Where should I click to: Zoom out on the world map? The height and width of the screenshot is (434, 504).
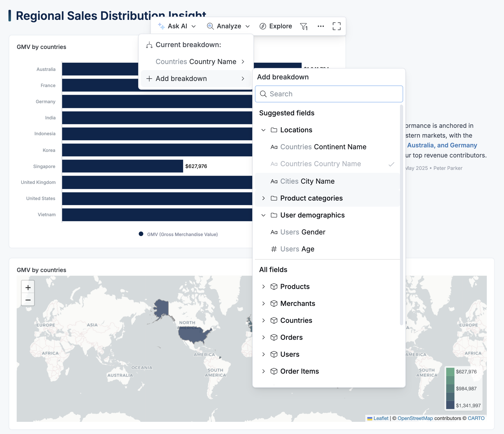pyautogui.click(x=28, y=300)
